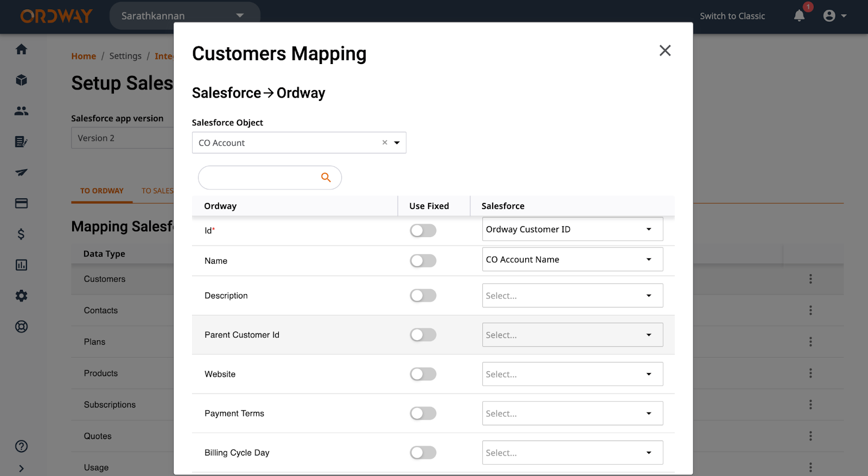Click the Settings breadcrumb

coord(125,56)
